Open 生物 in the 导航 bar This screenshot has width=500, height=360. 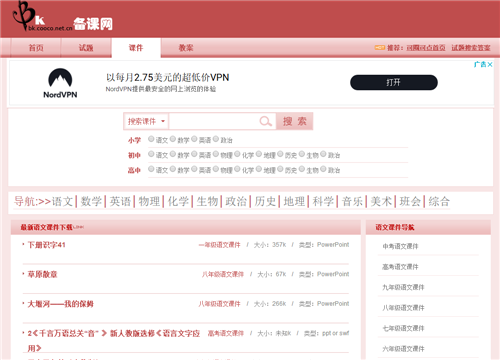point(207,201)
